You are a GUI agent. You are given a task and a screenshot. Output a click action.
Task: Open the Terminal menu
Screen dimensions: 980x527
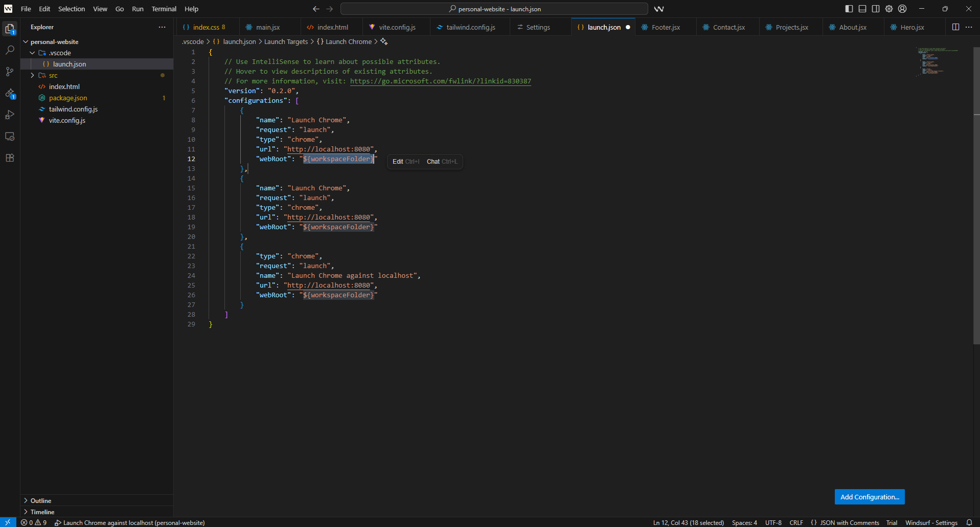pos(164,9)
